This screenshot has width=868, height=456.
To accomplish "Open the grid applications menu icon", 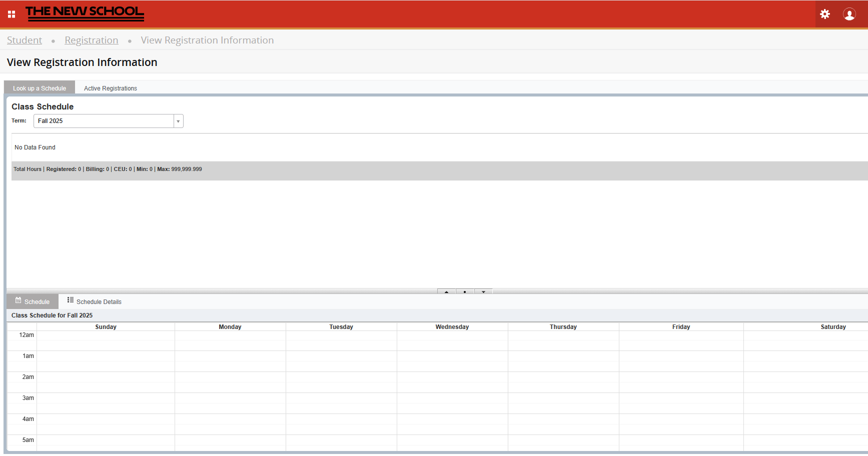I will [12, 14].
